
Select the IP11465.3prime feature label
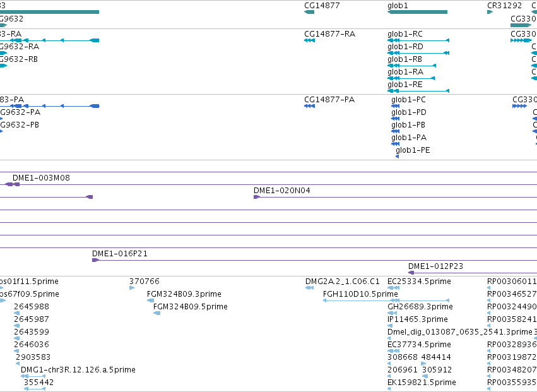click(418, 319)
